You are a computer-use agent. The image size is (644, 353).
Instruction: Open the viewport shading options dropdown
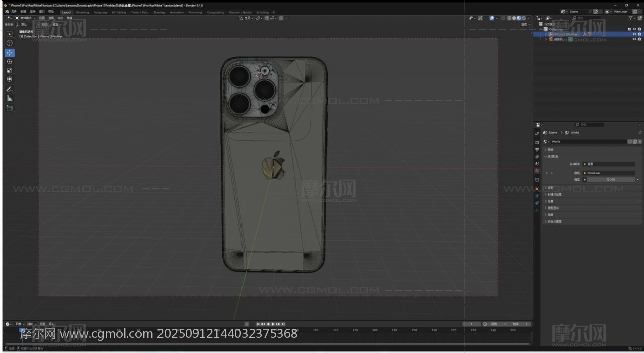pos(528,18)
